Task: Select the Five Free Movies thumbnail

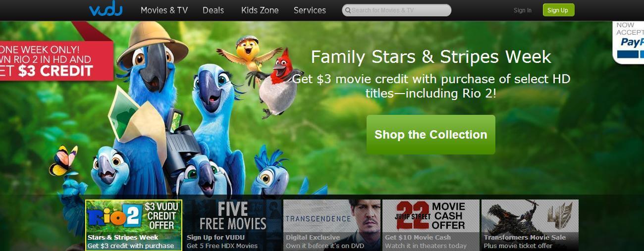Action: (x=233, y=225)
